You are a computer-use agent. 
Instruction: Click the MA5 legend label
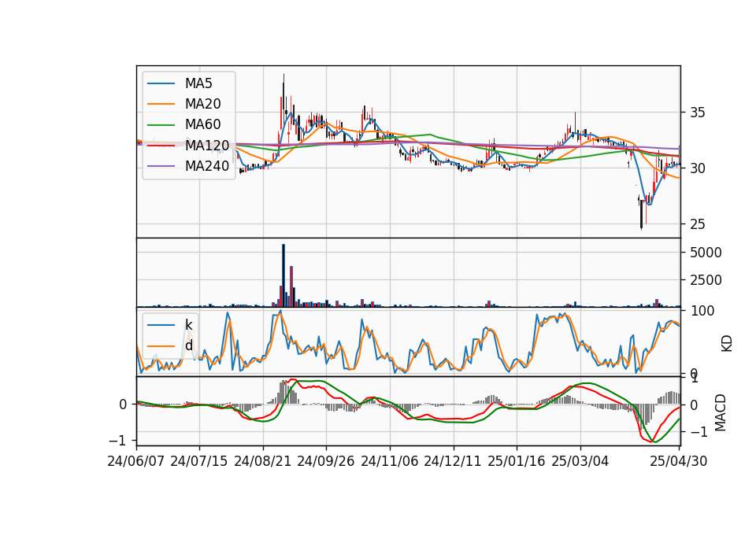pos(198,83)
